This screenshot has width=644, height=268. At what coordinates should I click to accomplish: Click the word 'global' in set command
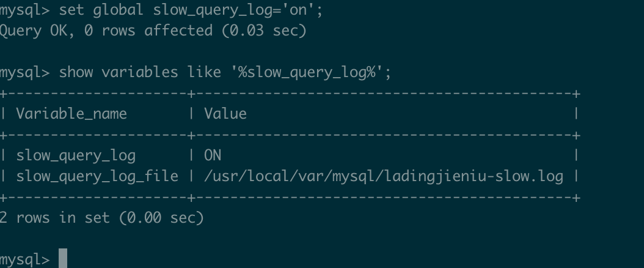[x=118, y=10]
